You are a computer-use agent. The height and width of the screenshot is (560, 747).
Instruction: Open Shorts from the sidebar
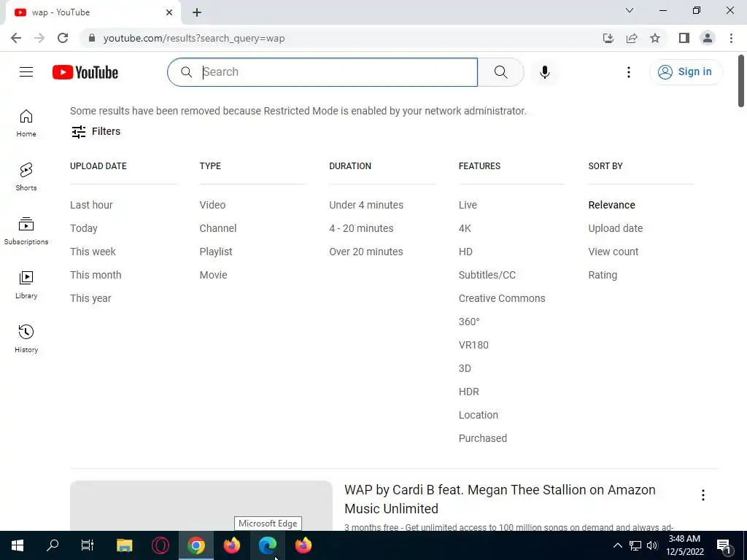pos(26,176)
